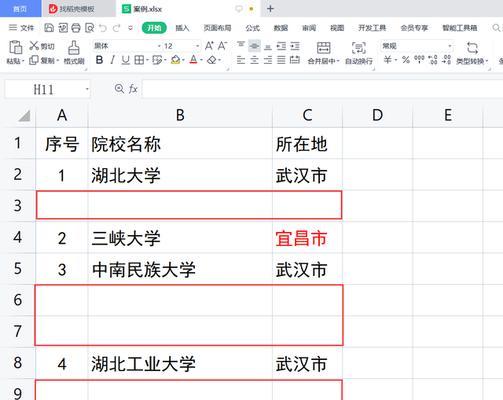Open the Developer Tools (开发工具) tab
This screenshot has width=503, height=400.
point(372,28)
